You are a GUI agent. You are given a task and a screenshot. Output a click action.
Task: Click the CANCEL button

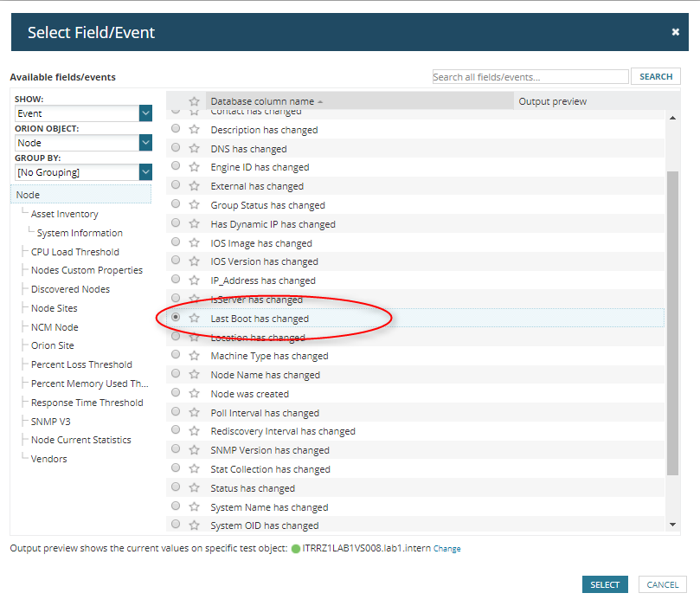pos(662,584)
